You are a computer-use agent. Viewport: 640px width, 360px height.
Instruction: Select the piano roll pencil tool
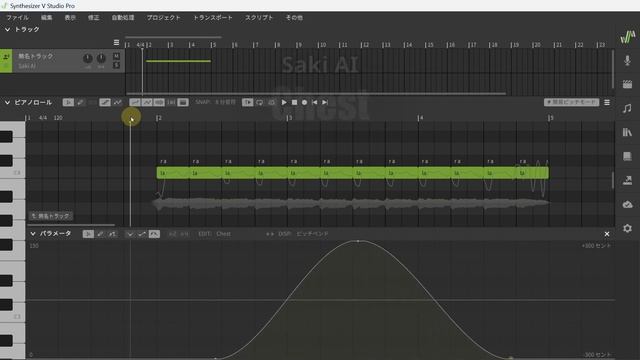(x=80, y=102)
